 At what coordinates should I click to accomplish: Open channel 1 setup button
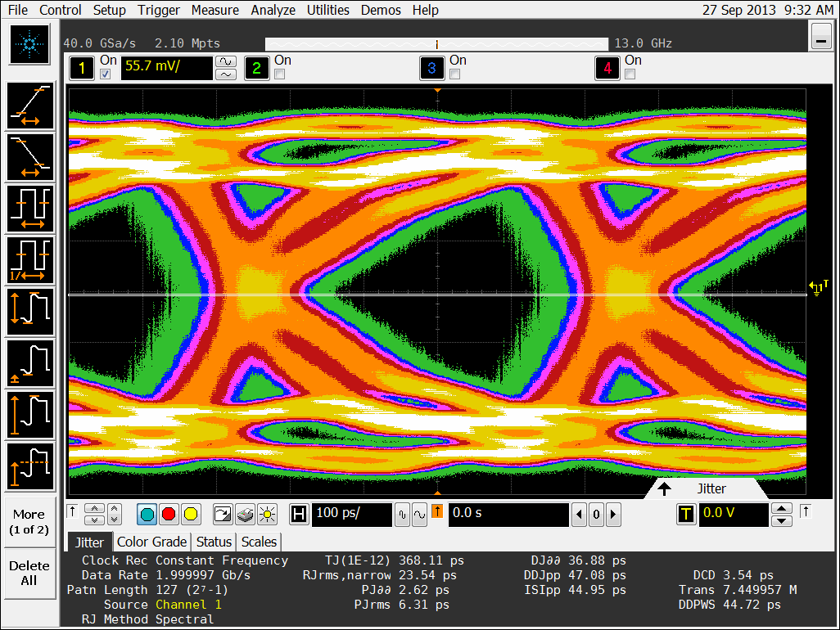[82, 68]
